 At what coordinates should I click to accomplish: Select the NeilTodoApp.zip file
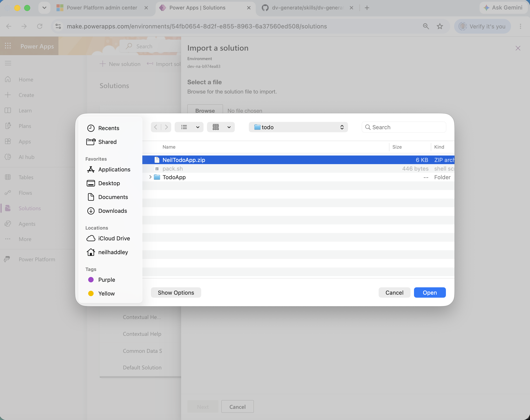click(x=298, y=160)
